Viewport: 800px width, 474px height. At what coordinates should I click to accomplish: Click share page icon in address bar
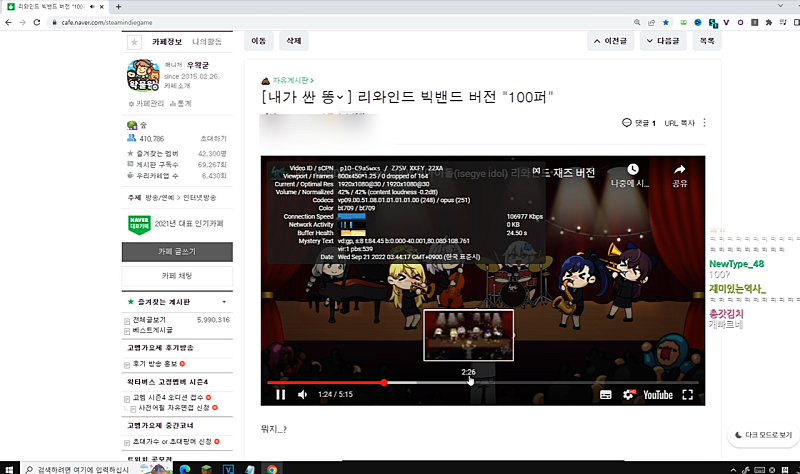tap(652, 22)
